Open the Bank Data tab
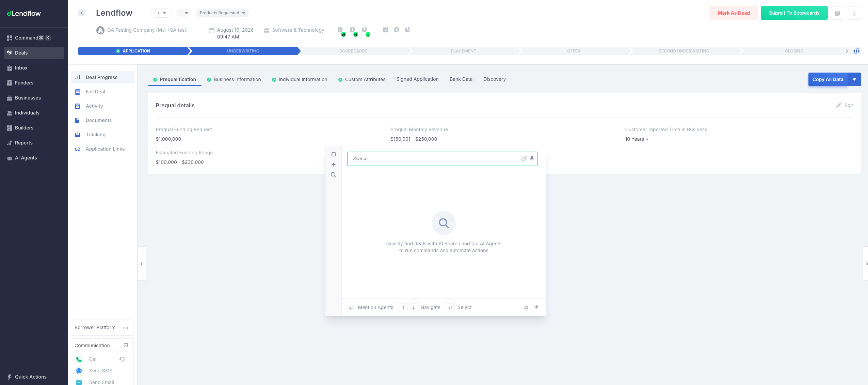This screenshot has width=868, height=385. coord(461,79)
